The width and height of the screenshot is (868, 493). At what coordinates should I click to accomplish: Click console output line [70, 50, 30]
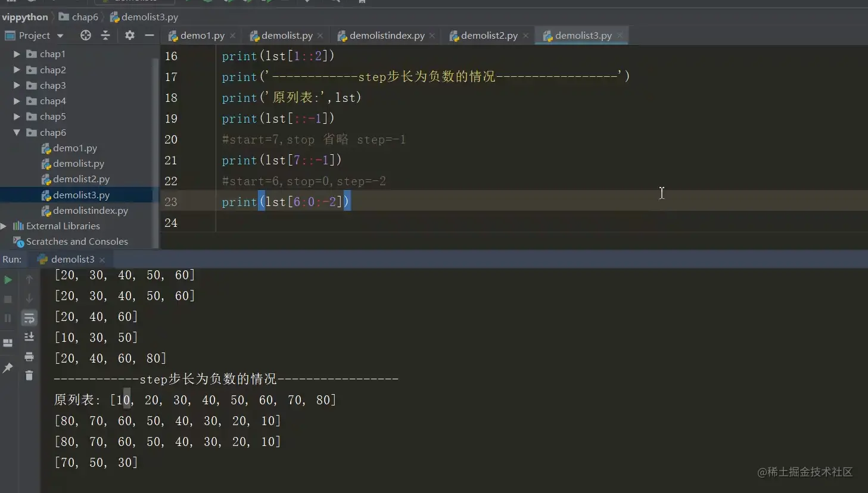tap(97, 463)
